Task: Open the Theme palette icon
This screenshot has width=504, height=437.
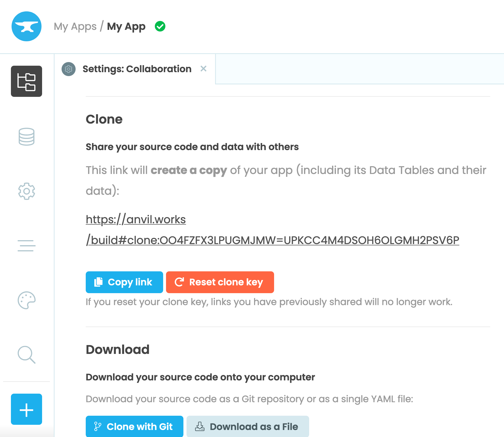Action: tap(26, 301)
